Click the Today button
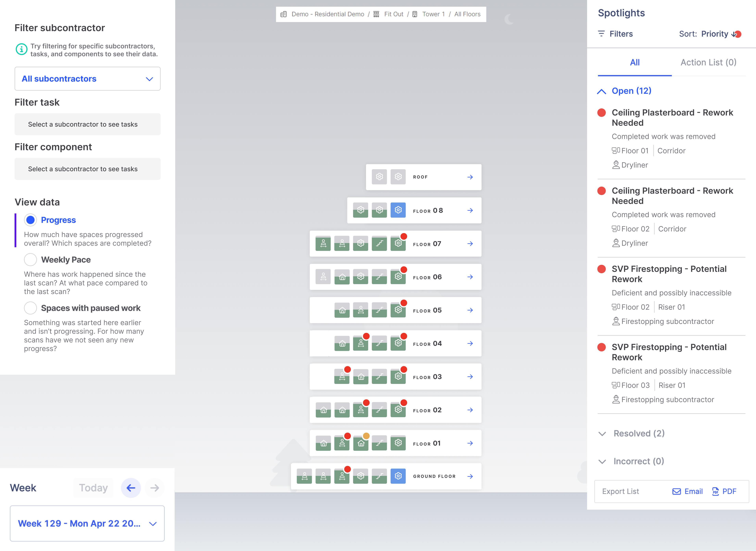 pos(93,488)
